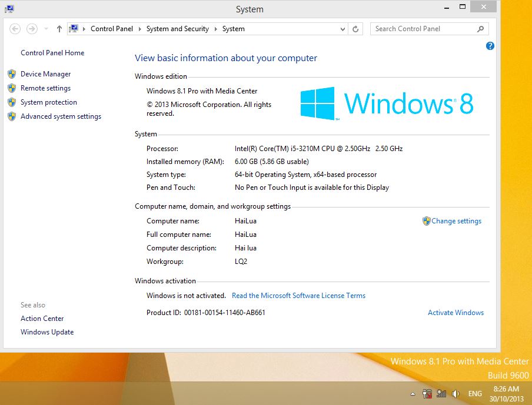
Task: Open Device Manager
Action: (x=45, y=74)
